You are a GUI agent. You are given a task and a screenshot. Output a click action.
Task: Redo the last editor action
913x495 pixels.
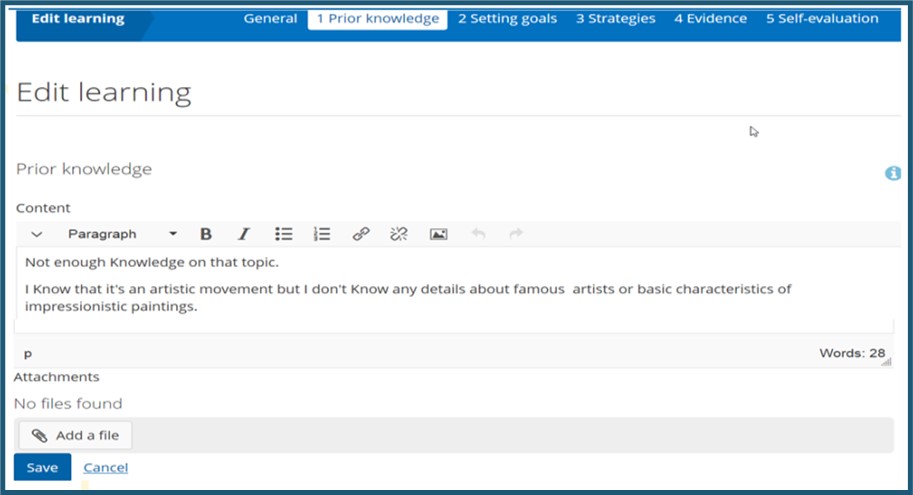pos(516,234)
